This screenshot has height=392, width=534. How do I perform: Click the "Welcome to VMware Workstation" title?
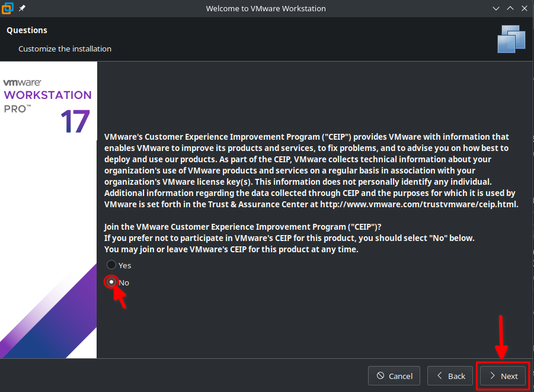tap(266, 9)
